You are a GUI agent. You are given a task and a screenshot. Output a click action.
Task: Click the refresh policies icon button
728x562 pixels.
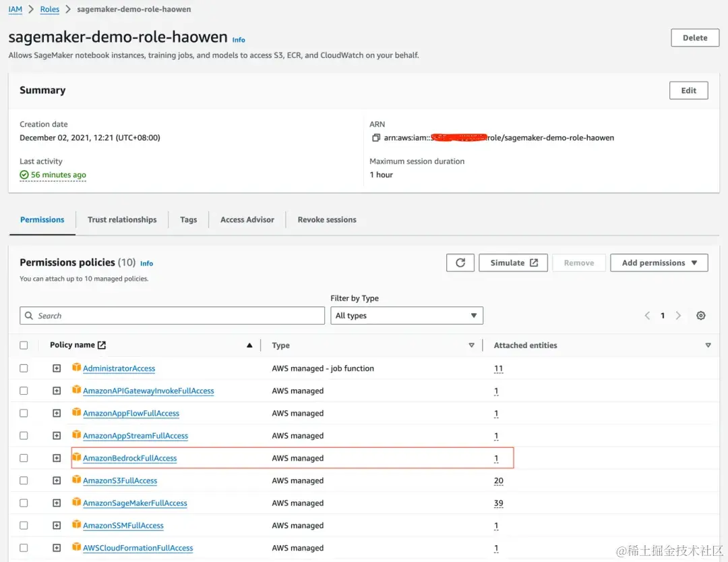(460, 262)
